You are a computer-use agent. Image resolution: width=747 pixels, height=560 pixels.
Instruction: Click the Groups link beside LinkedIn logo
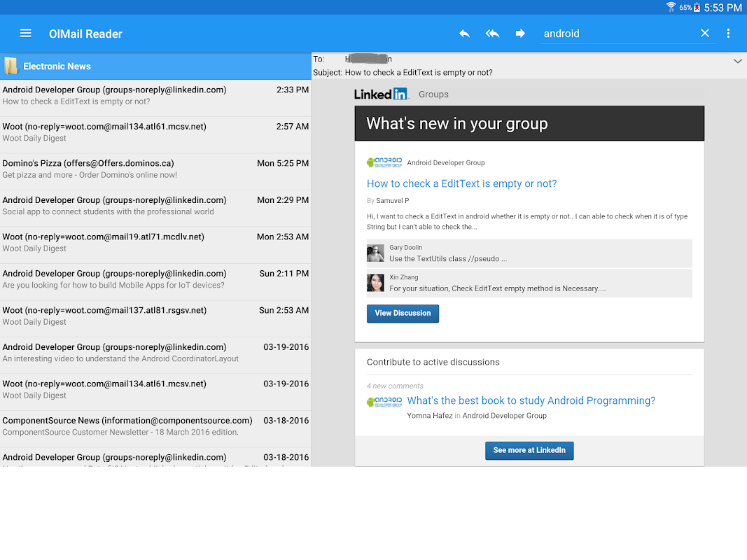click(433, 94)
